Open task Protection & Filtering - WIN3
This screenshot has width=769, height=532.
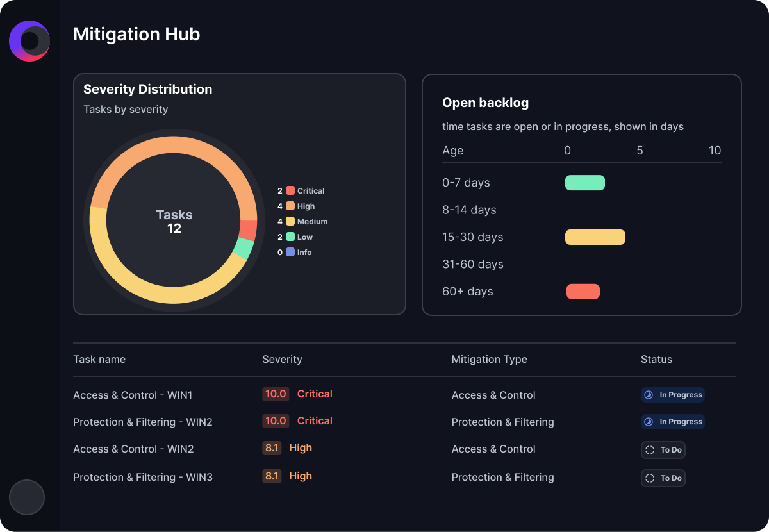click(143, 477)
